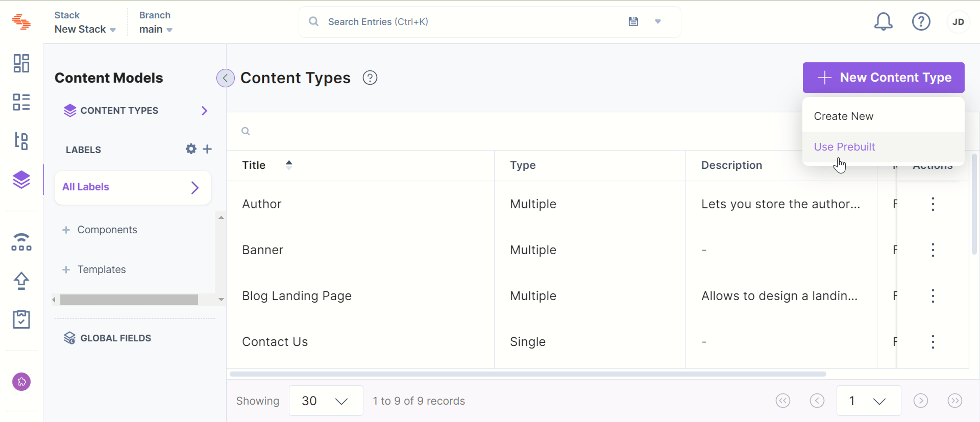Select the Content Models layers icon in sidebar
This screenshot has width=980, height=422.
pos(21,179)
